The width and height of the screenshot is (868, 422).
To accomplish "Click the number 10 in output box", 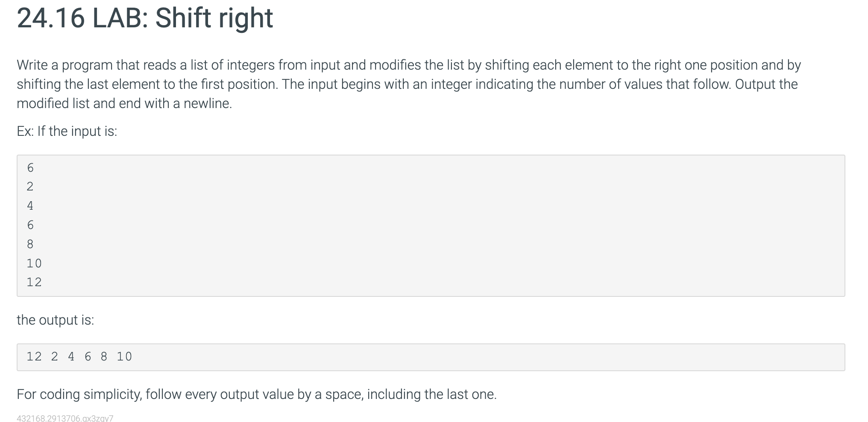I will pos(125,357).
